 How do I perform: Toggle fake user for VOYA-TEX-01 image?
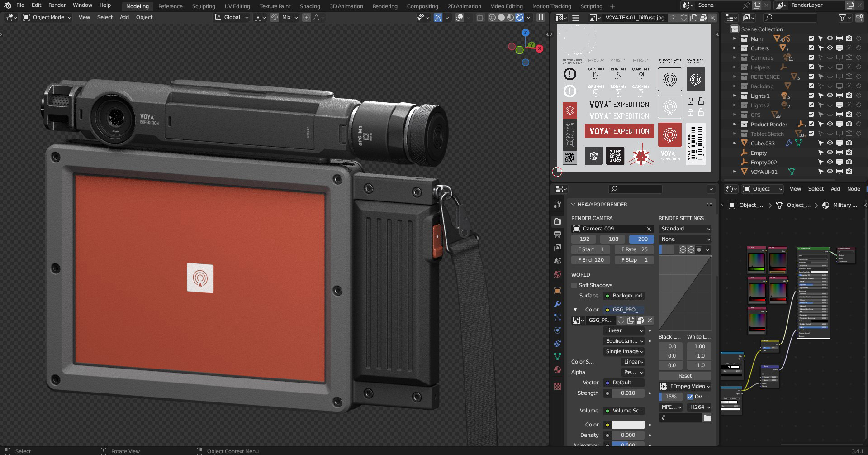point(684,18)
